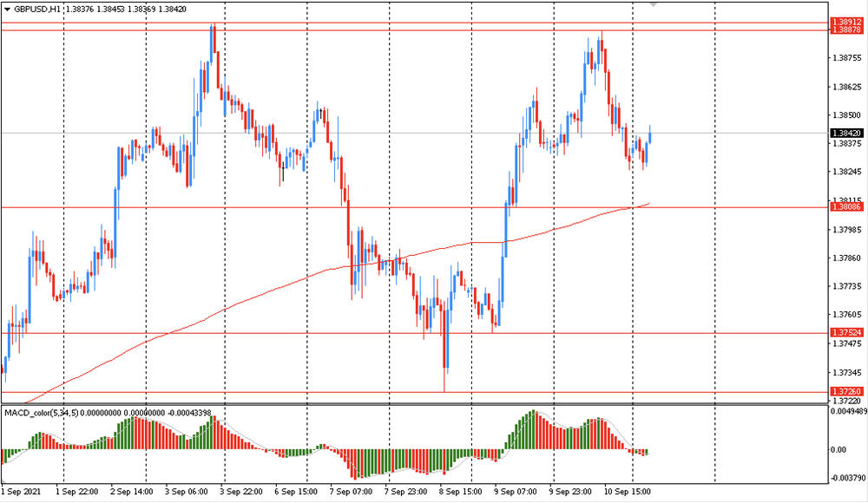The width and height of the screenshot is (868, 503).
Task: Click the OHLC values 1.38376 1.38453 1.38369 1.38420
Action: tap(126, 10)
